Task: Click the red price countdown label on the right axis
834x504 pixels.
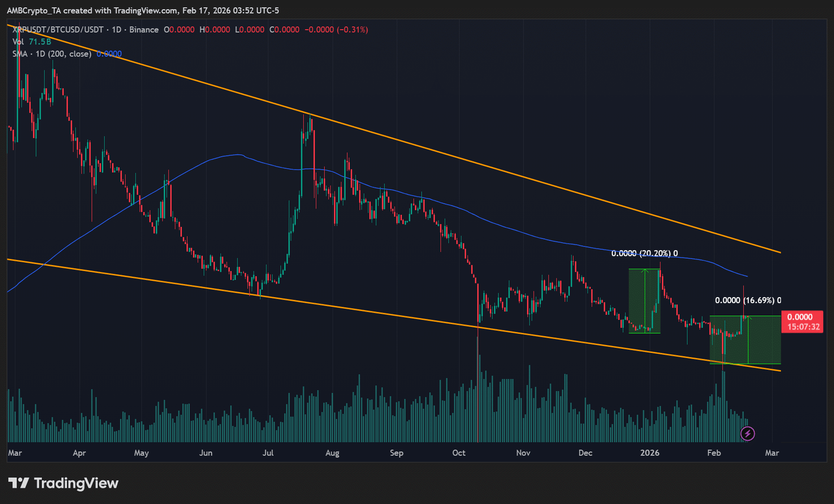Action: (804, 321)
